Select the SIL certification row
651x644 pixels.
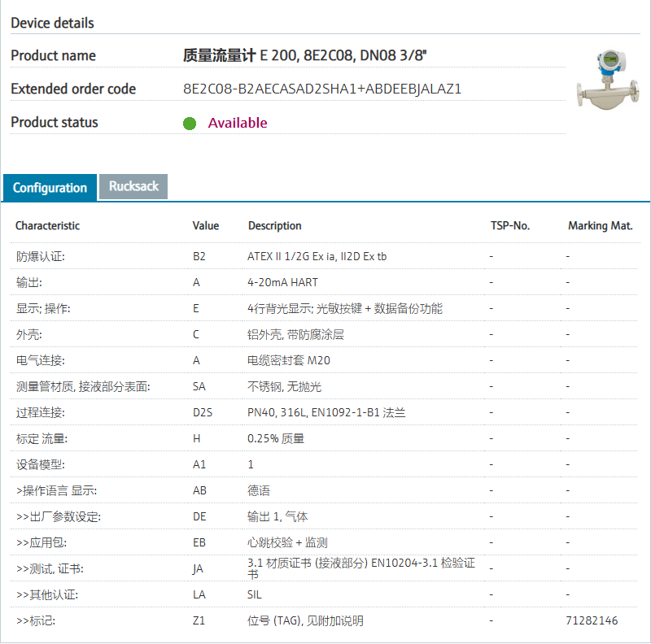pos(255,594)
